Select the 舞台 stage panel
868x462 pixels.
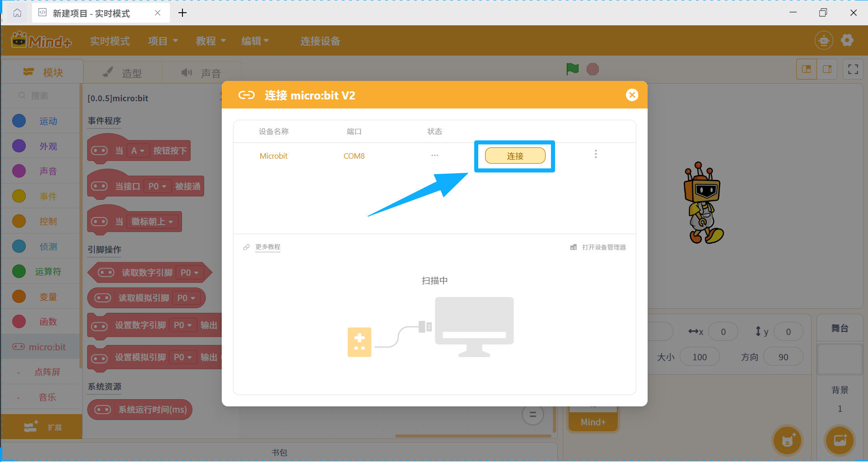(840, 328)
